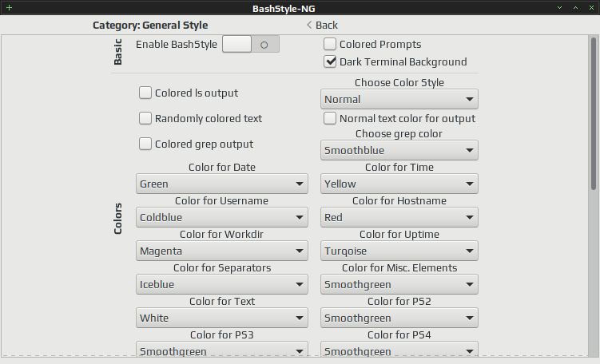Open Color for Username dropdown
This screenshot has width=600, height=364.
[x=222, y=217]
